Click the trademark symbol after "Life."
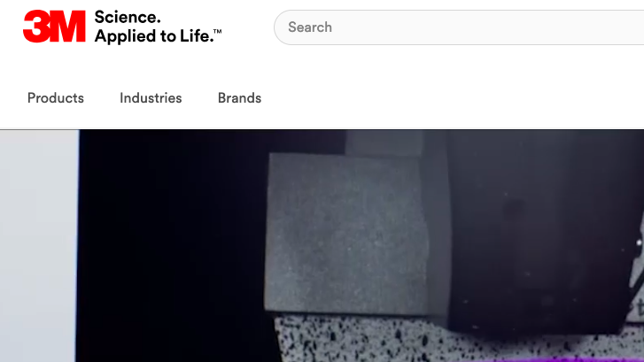Screen dimensions: 644x362 click(218, 31)
